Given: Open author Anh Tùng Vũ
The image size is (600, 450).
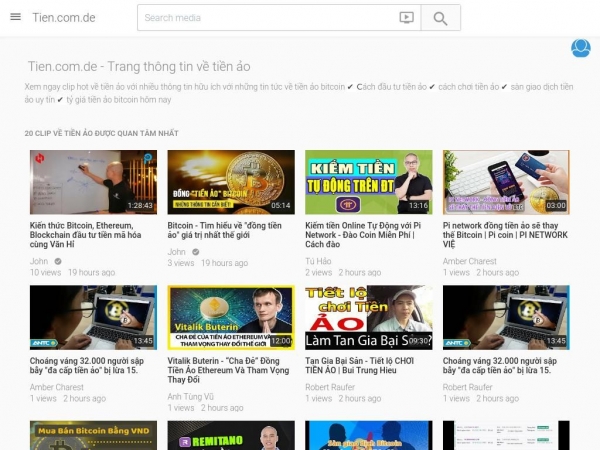Looking at the screenshot, I should coord(191,397).
